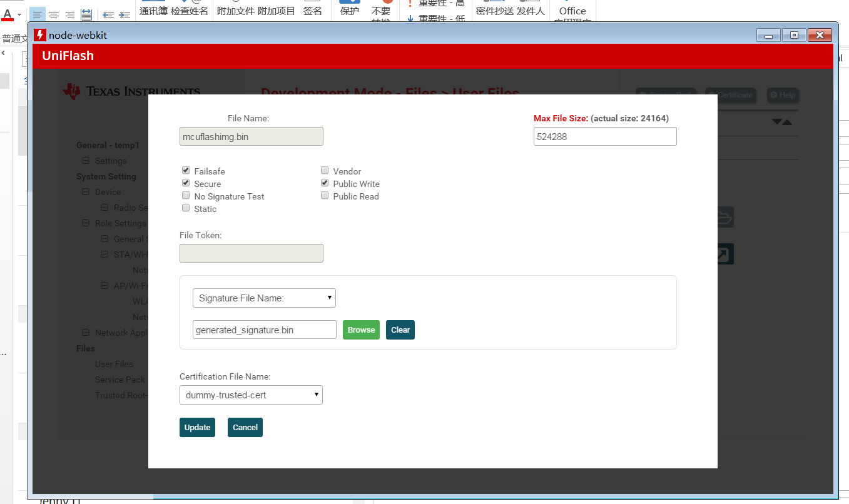
Task: Click the distributed alignment icon in Outlook
Action: (86, 14)
